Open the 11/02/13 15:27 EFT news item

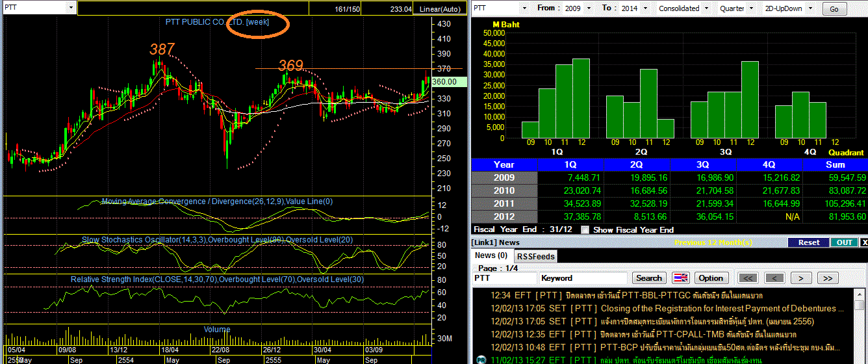click(x=664, y=359)
